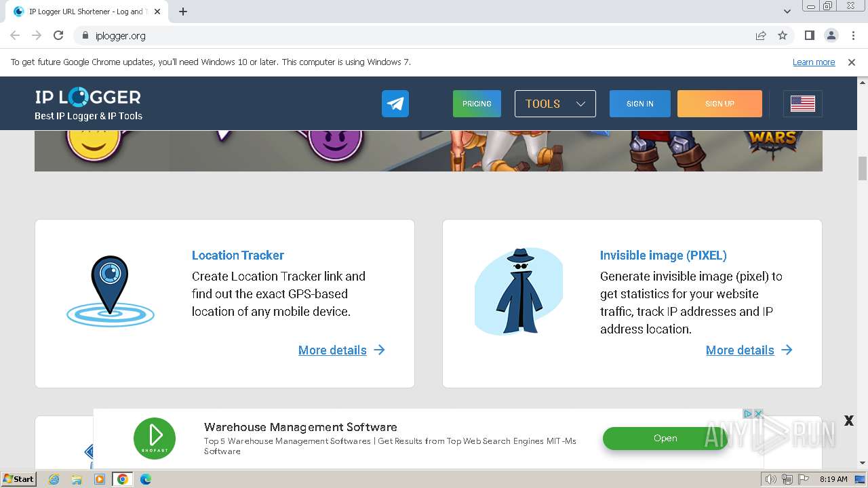Click the Location Tracker pin icon
The image size is (868, 488).
(x=111, y=291)
